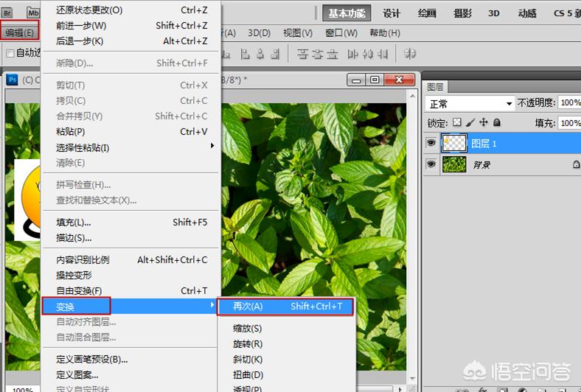Viewport: 581px width, 392px height.
Task: Click the 不透明度 opacity value field
Action: (x=569, y=102)
